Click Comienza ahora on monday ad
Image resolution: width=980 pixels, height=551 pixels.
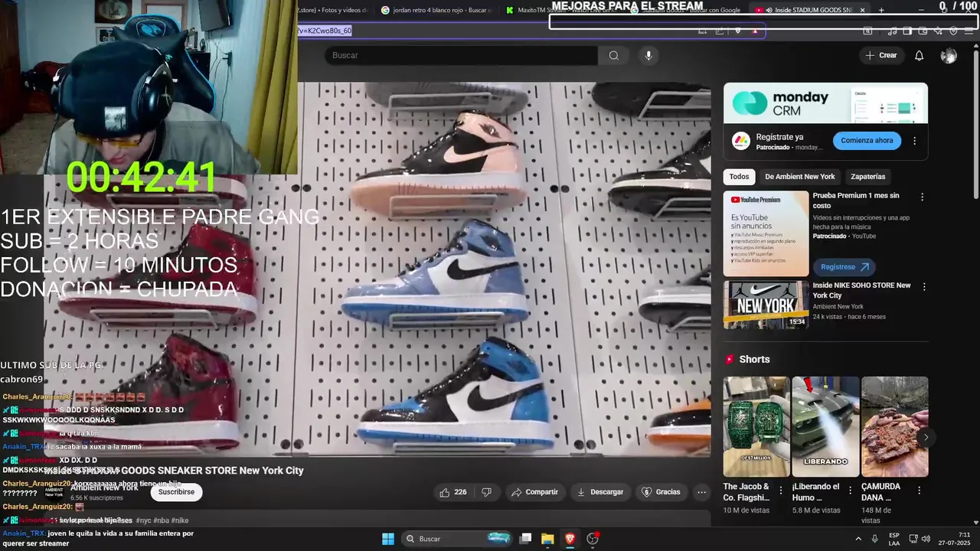tap(867, 141)
